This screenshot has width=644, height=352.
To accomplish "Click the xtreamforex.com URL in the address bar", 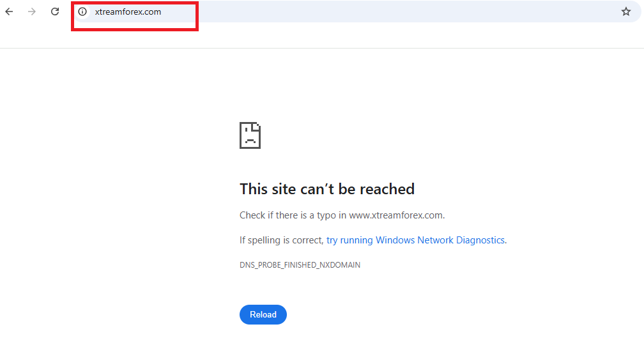I will pyautogui.click(x=128, y=12).
